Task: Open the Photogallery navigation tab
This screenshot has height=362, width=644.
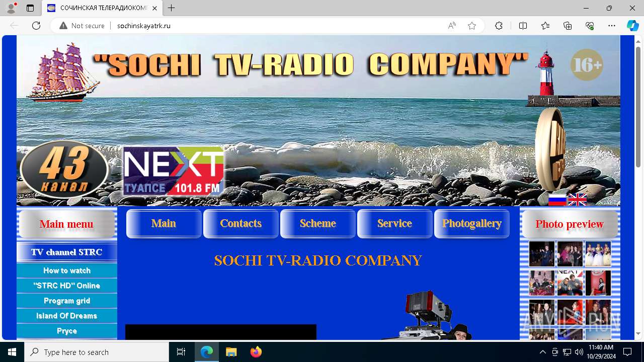Action: pyautogui.click(x=472, y=224)
